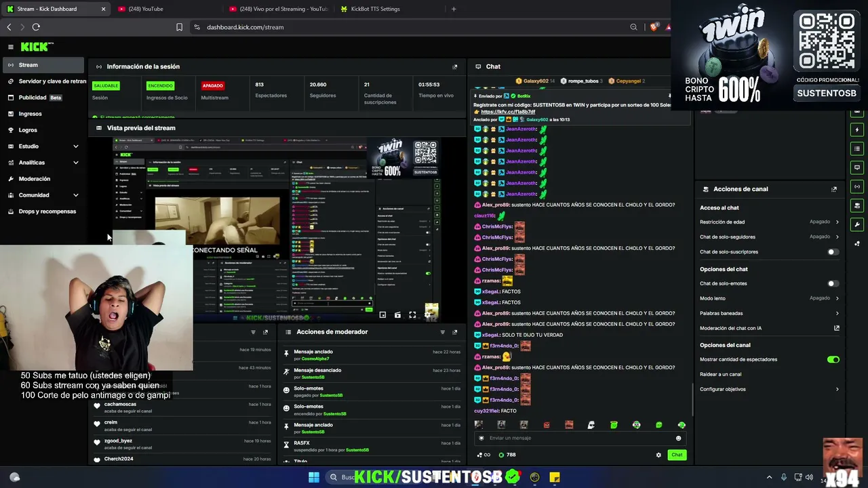Select Stream in the sidebar

43,65
